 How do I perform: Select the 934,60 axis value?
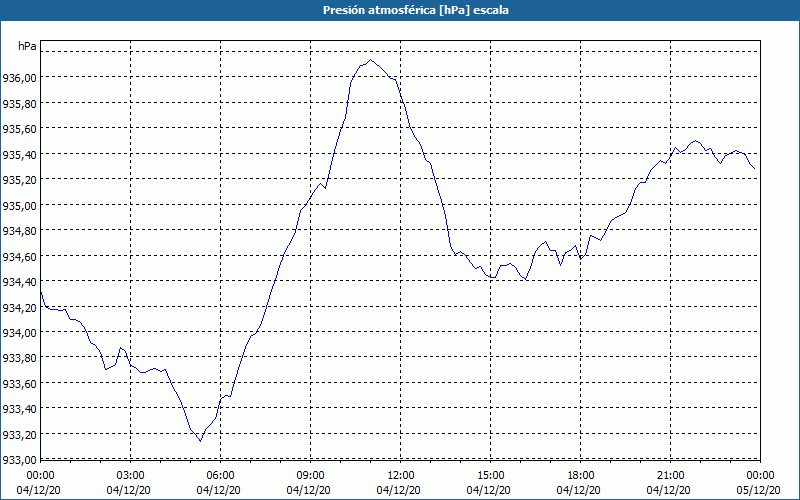pyautogui.click(x=19, y=256)
